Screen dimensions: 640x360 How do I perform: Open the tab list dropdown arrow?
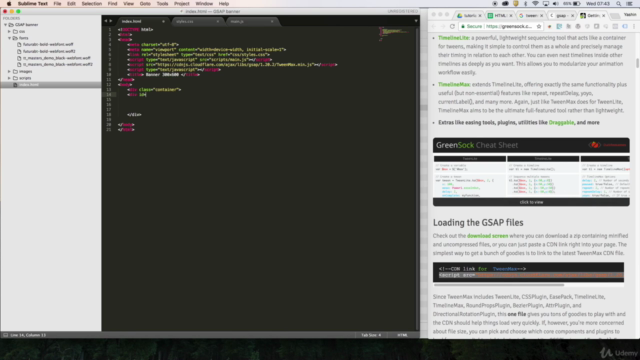click(416, 21)
